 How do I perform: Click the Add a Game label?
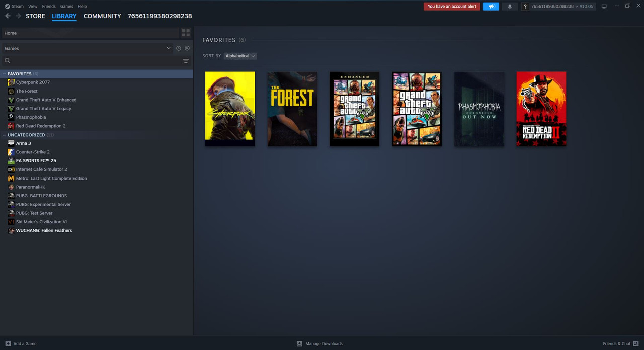click(x=25, y=343)
